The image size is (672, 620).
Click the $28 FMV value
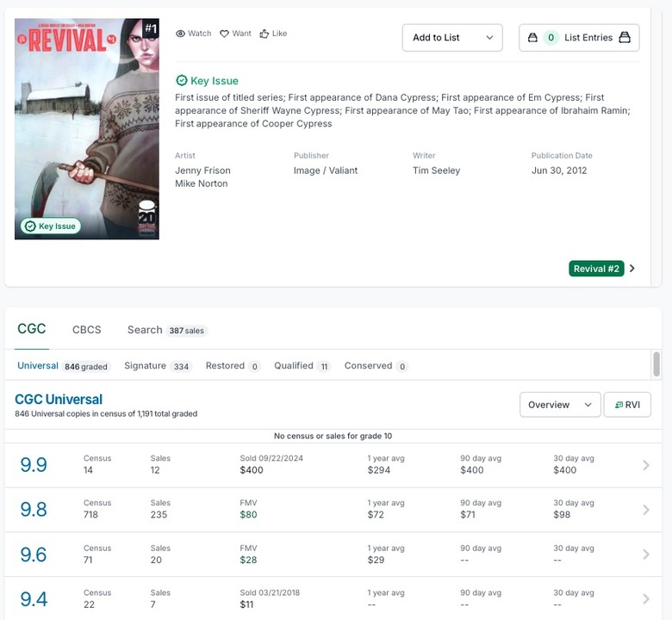click(x=249, y=560)
